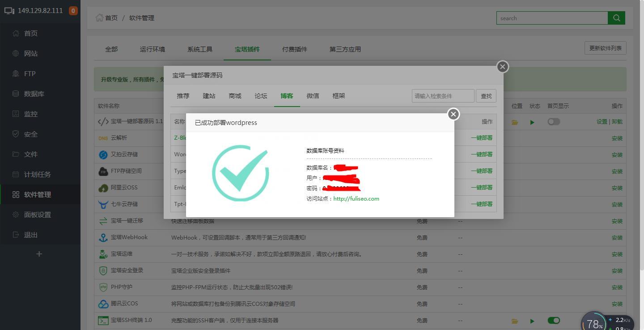Select 框架 tab in deploy dialog
Screen dimensions: 644x330
click(x=339, y=96)
